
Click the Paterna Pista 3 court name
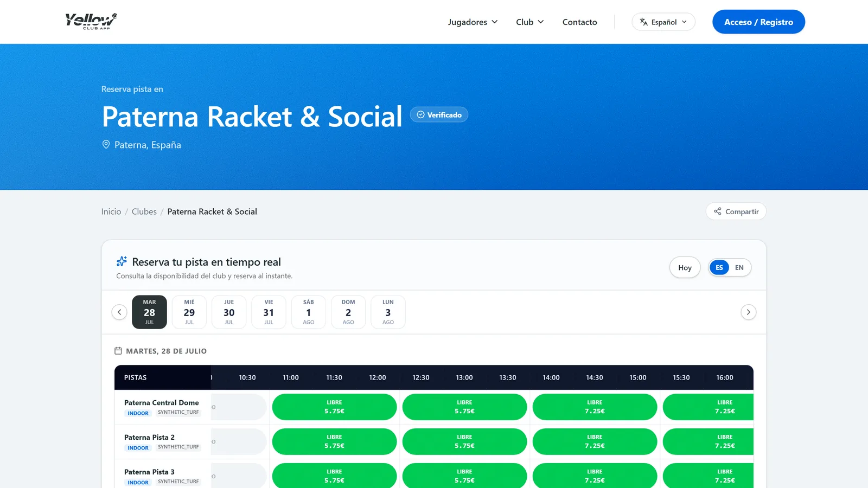click(149, 472)
